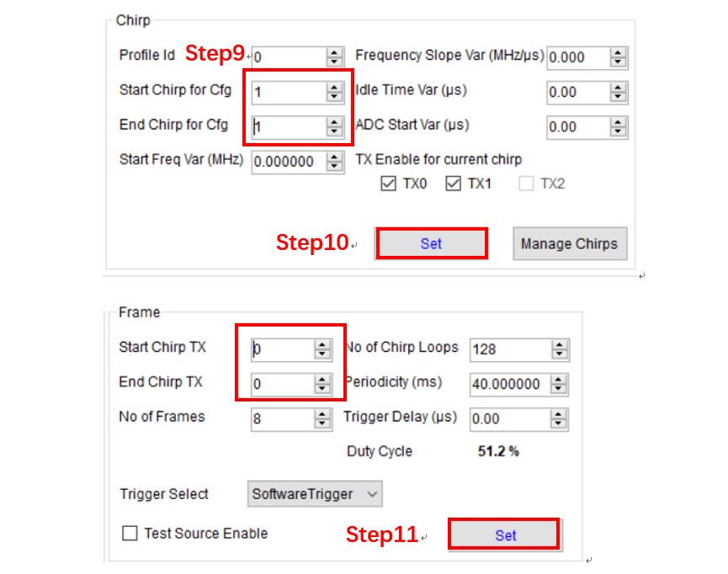Click the Set button in Frame section
Image resolution: width=728 pixels, height=574 pixels.
pos(504,535)
